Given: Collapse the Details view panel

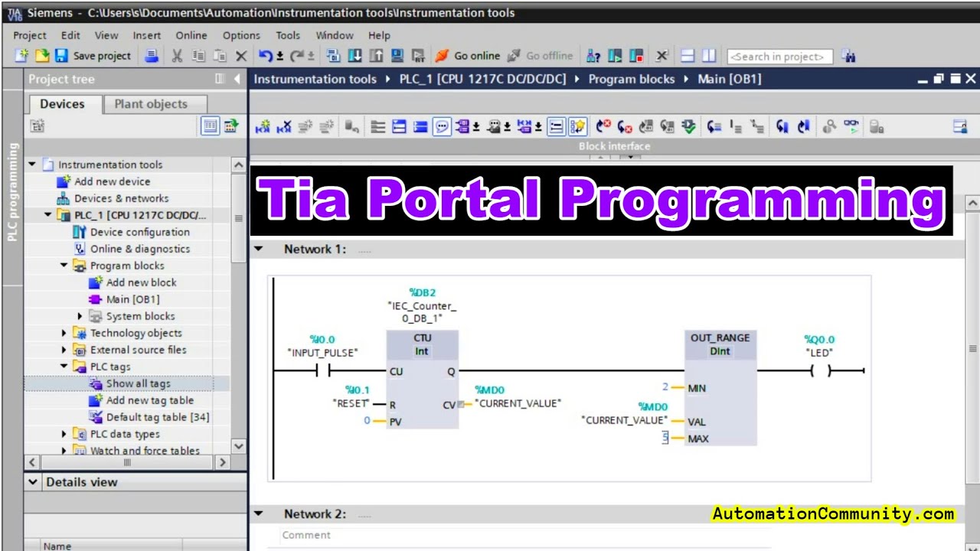Looking at the screenshot, I should pos(33,482).
